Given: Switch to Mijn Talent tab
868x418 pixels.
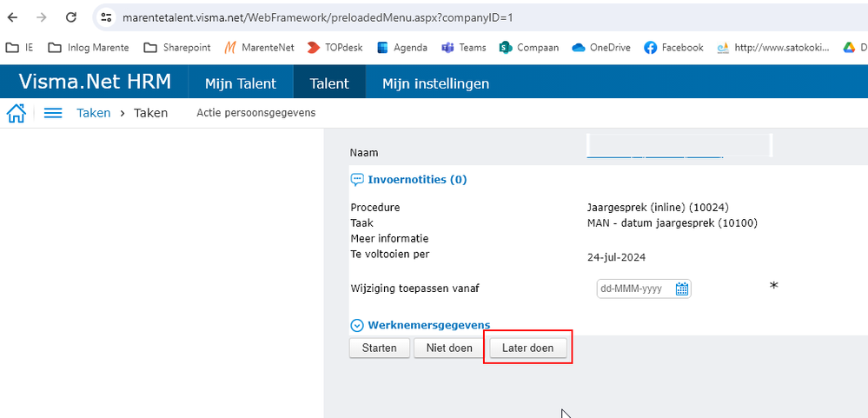Looking at the screenshot, I should pyautogui.click(x=240, y=83).
